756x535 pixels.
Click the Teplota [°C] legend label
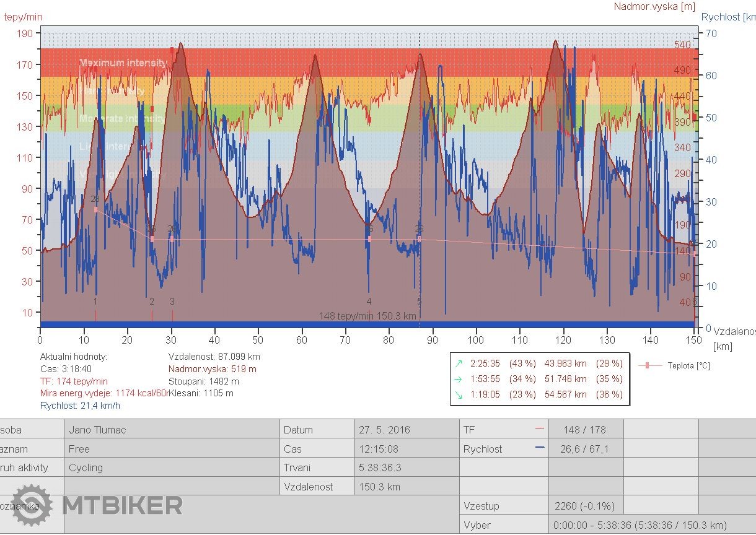point(688,366)
